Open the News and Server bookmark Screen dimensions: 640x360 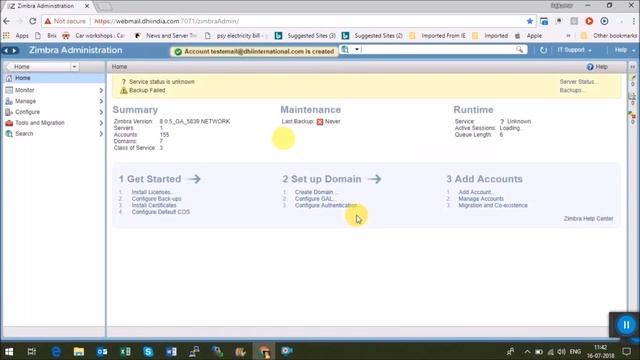165,36
